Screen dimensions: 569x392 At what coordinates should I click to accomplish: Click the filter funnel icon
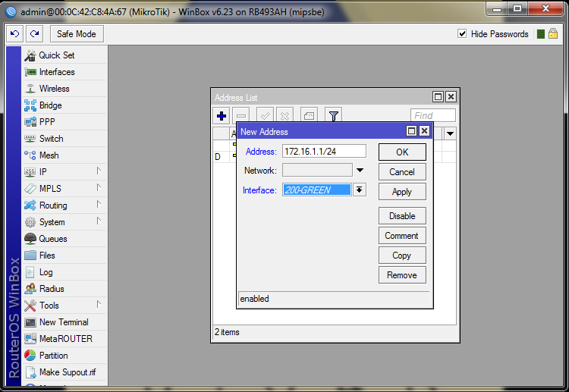coord(334,116)
